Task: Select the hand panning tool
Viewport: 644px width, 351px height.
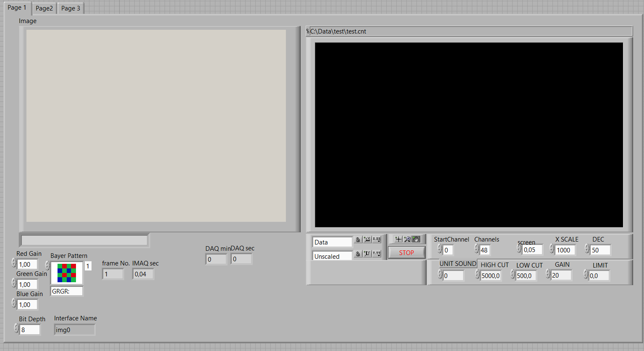Action: (416, 239)
